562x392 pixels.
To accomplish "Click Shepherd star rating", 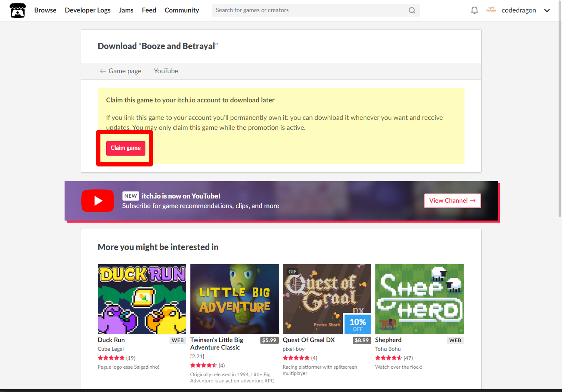I will coord(389,358).
